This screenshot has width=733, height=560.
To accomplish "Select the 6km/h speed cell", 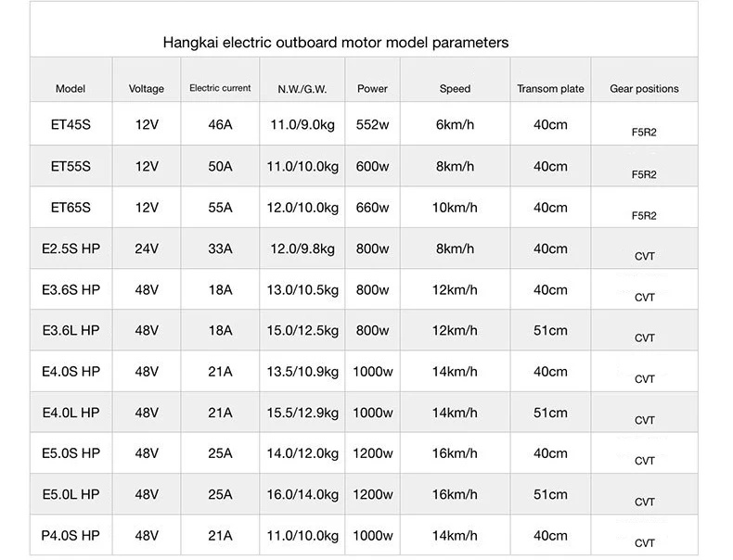I will point(455,125).
